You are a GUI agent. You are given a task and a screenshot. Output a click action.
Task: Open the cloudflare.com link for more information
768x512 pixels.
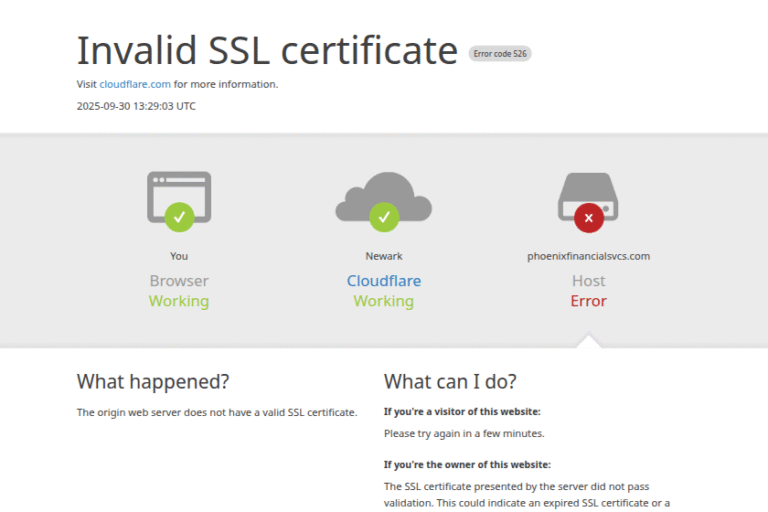(x=135, y=84)
